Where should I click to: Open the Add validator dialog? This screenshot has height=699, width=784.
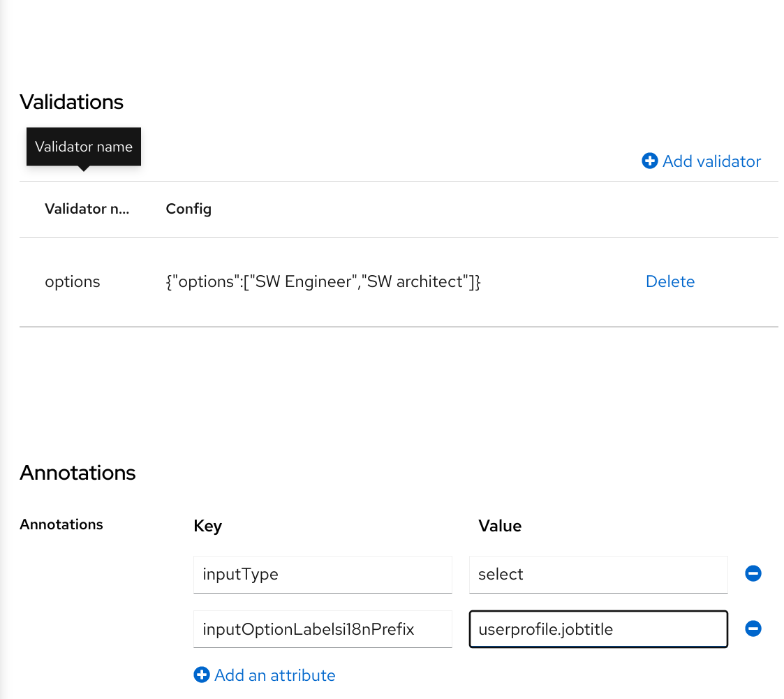pyautogui.click(x=711, y=161)
